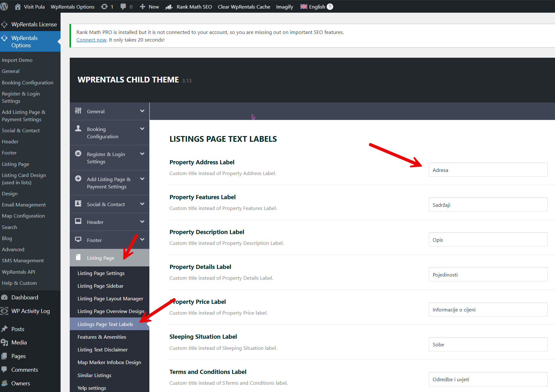Click the WordPress logo icon
Image resolution: width=555 pixels, height=392 pixels.
click(x=4, y=7)
